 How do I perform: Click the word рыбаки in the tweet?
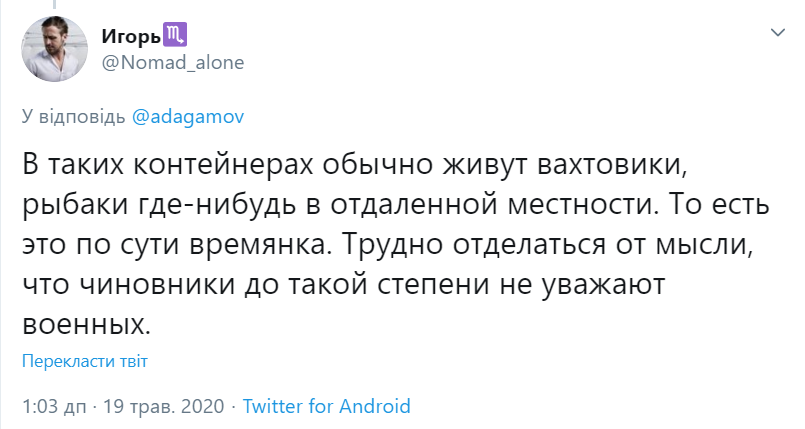click(75, 205)
